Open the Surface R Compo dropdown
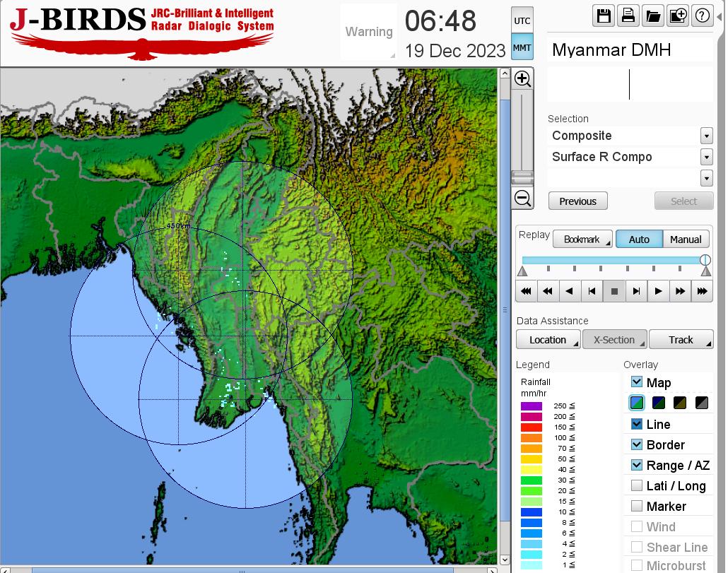The height and width of the screenshot is (573, 728). pyautogui.click(x=706, y=157)
